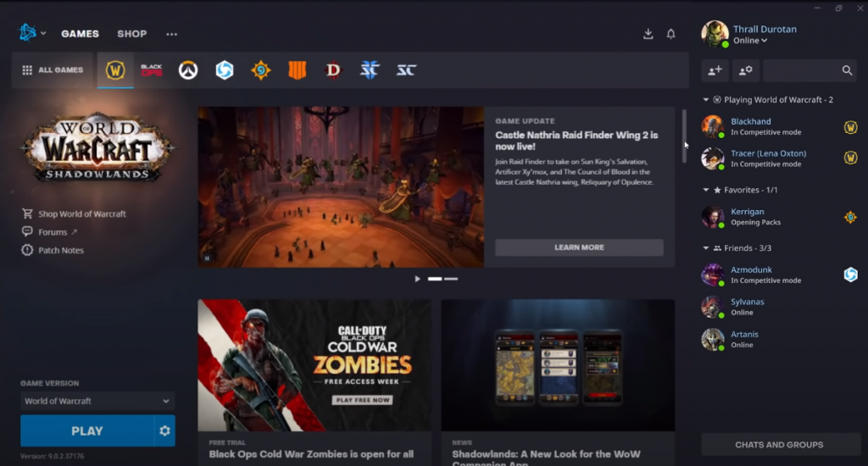Click Hearthstone icon beside Kerrigan
This screenshot has width=868, height=466.
point(850,217)
